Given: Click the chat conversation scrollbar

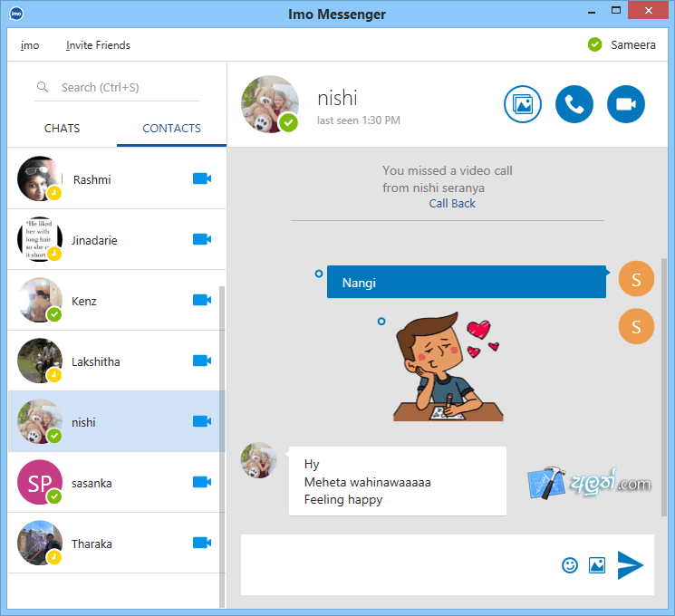Looking at the screenshot, I should pos(664,387).
